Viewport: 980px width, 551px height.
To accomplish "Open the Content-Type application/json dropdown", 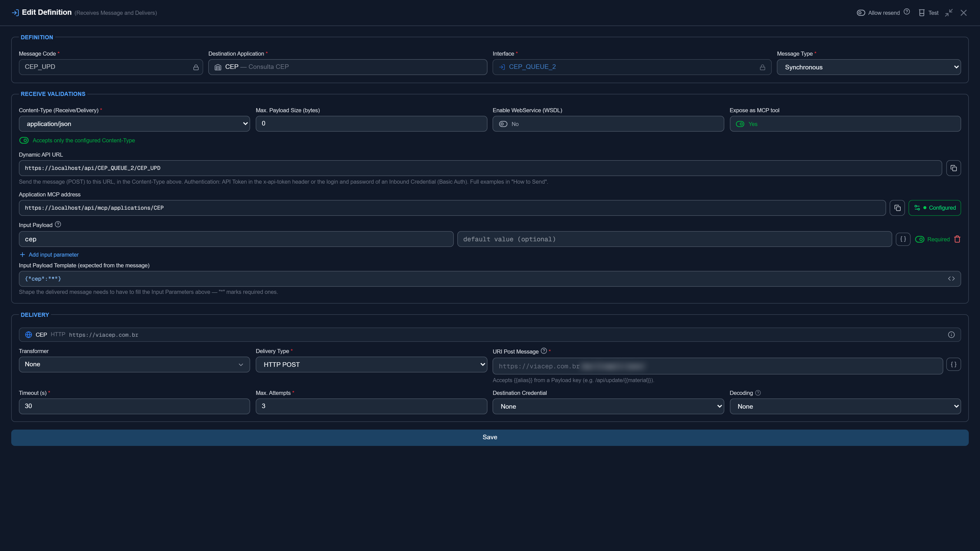I will click(134, 124).
